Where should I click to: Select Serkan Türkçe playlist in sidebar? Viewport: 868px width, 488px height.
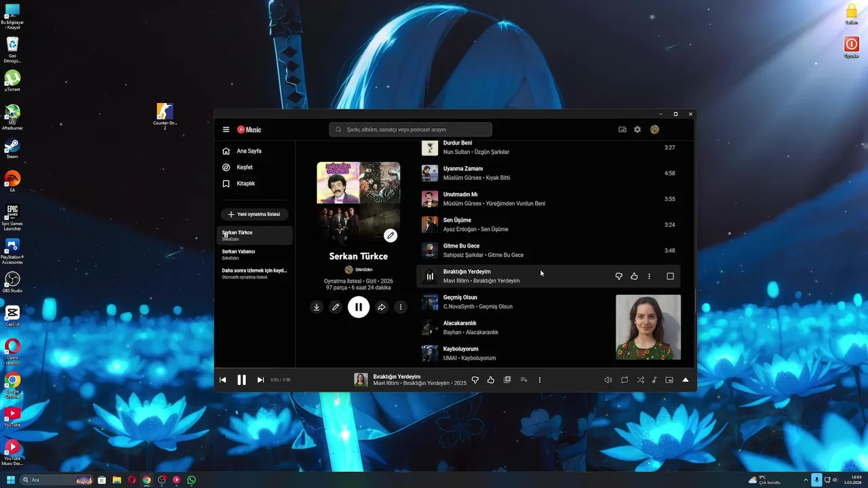[x=254, y=235]
